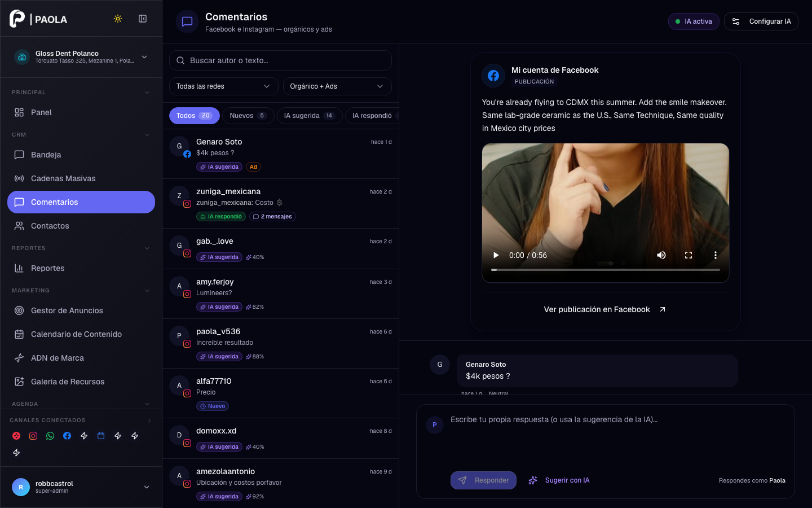Open zuniga_mexicana's comment in the list
Image resolution: width=812 pixels, height=508 pixels.
(x=281, y=204)
